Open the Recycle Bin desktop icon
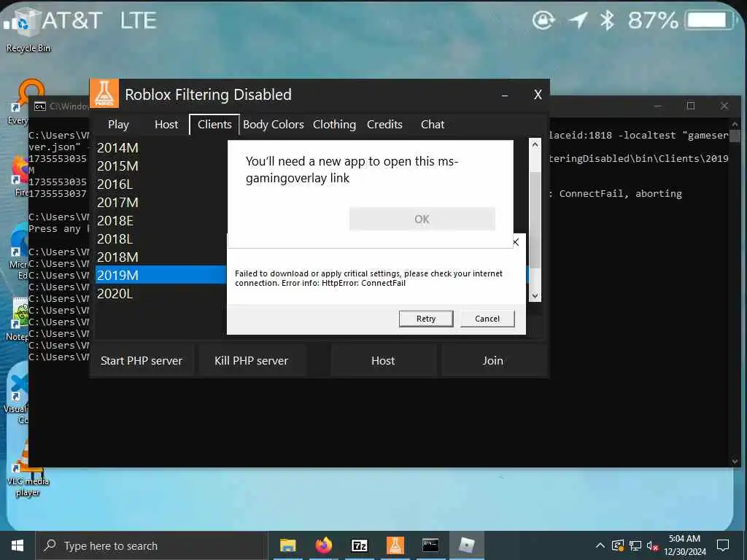The width and height of the screenshot is (747, 560). pyautogui.click(x=27, y=31)
